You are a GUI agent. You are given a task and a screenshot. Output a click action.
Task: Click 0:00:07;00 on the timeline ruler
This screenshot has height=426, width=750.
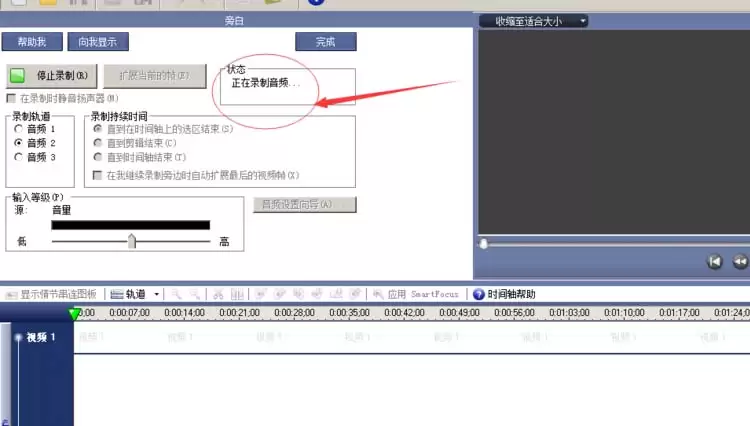tap(129, 313)
